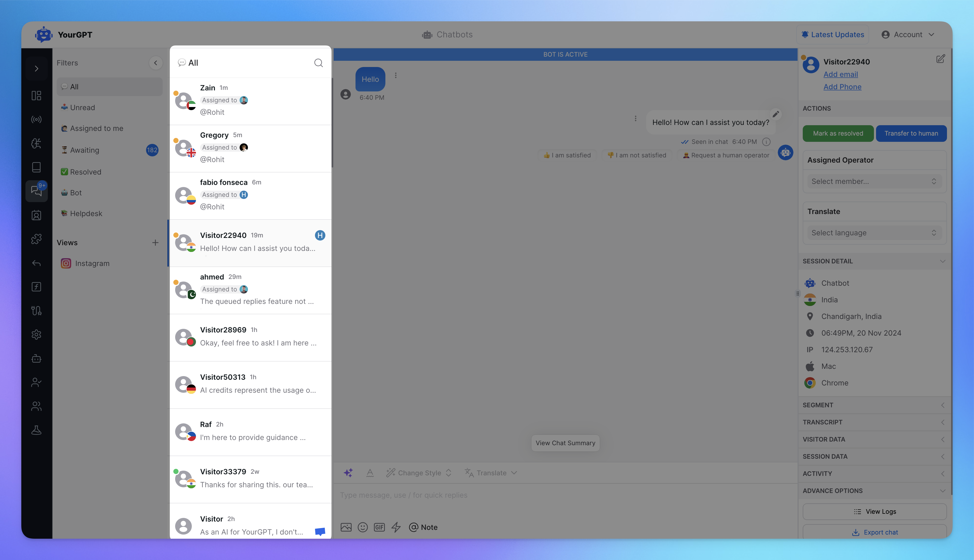Viewport: 974px width, 560px height.
Task: Click text formatting A icon in composer
Action: [370, 473]
